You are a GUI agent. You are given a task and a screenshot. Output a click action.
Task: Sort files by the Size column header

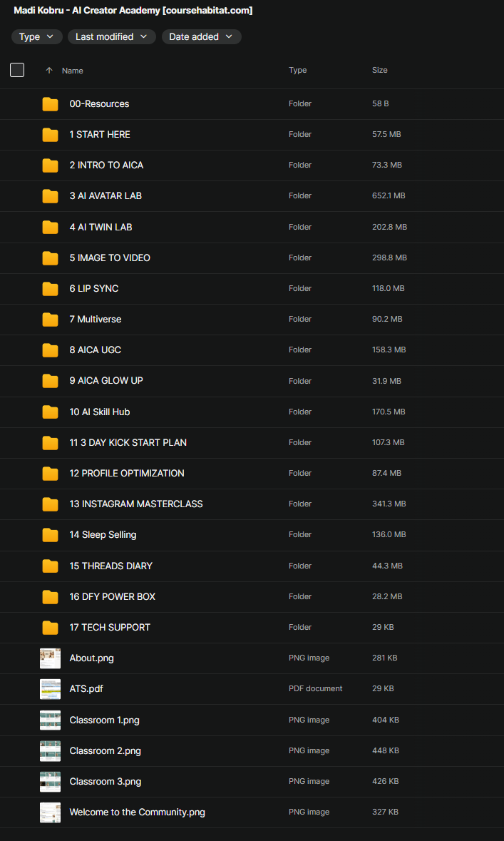(x=380, y=70)
